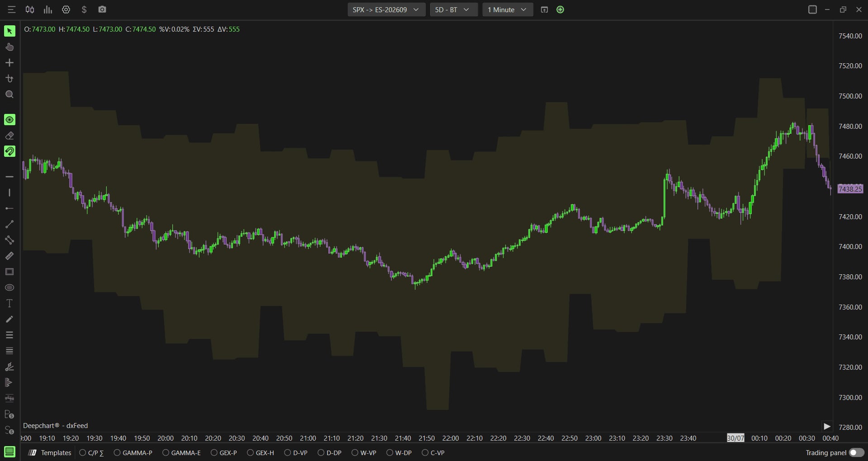The height and width of the screenshot is (461, 868).
Task: Open the 5D - BT range dropdown
Action: click(x=454, y=9)
